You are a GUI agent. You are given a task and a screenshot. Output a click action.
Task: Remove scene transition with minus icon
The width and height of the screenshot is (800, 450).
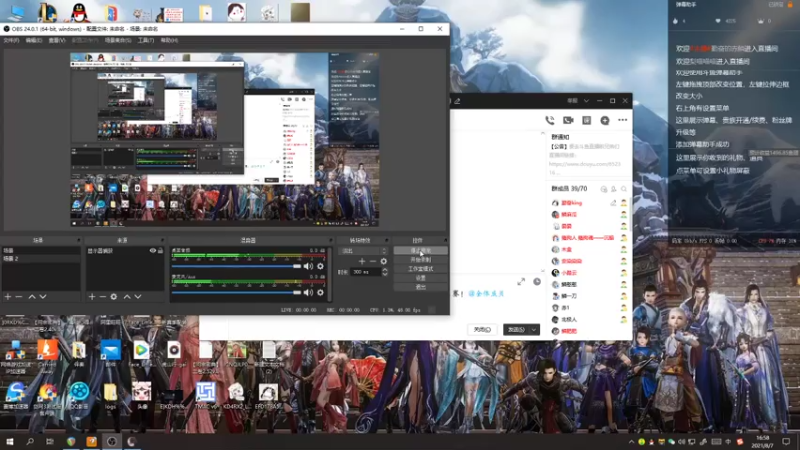[x=373, y=261]
